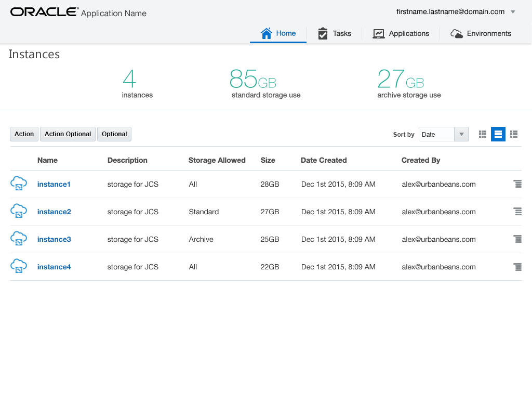The height and width of the screenshot is (416, 532).
Task: Switch to detailed list view layout
Action: [514, 134]
